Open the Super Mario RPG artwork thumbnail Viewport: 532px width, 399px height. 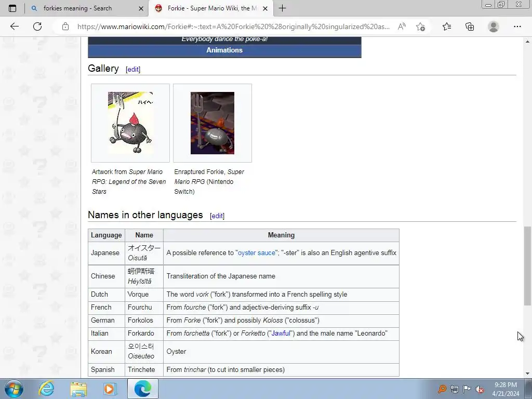pos(130,123)
